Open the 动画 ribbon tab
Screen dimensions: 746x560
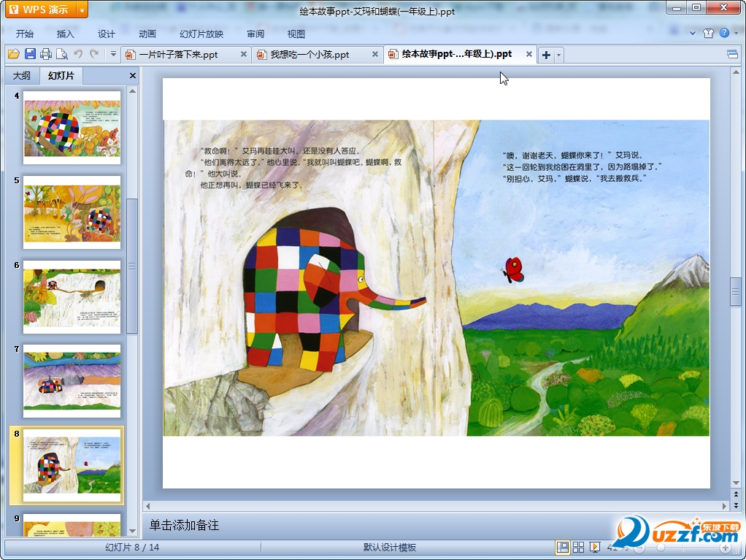tap(147, 34)
